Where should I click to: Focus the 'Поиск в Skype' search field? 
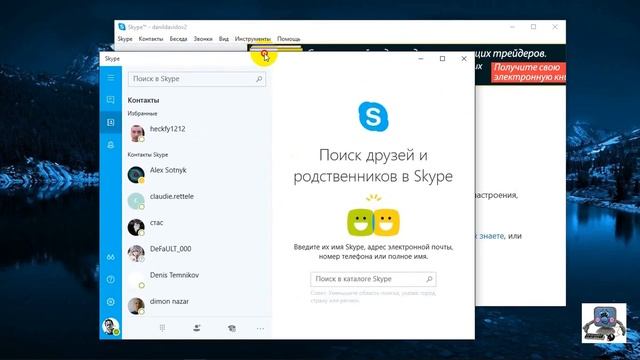click(x=197, y=79)
